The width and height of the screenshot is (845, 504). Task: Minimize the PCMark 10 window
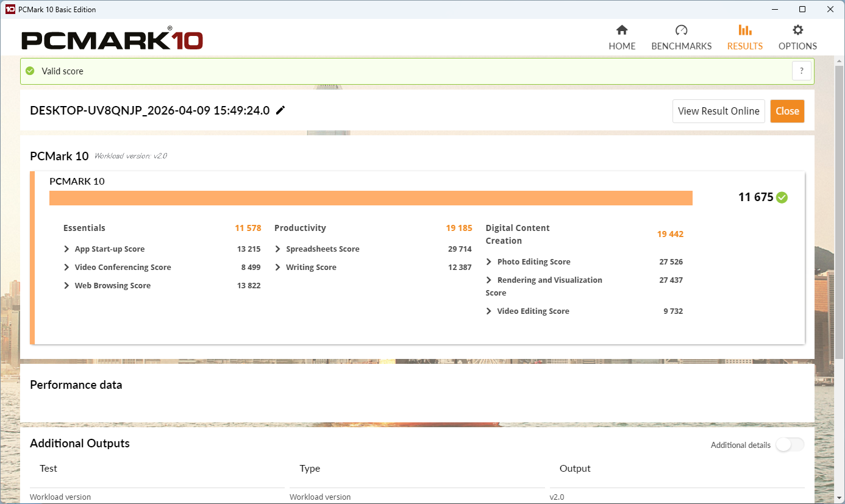tap(774, 9)
